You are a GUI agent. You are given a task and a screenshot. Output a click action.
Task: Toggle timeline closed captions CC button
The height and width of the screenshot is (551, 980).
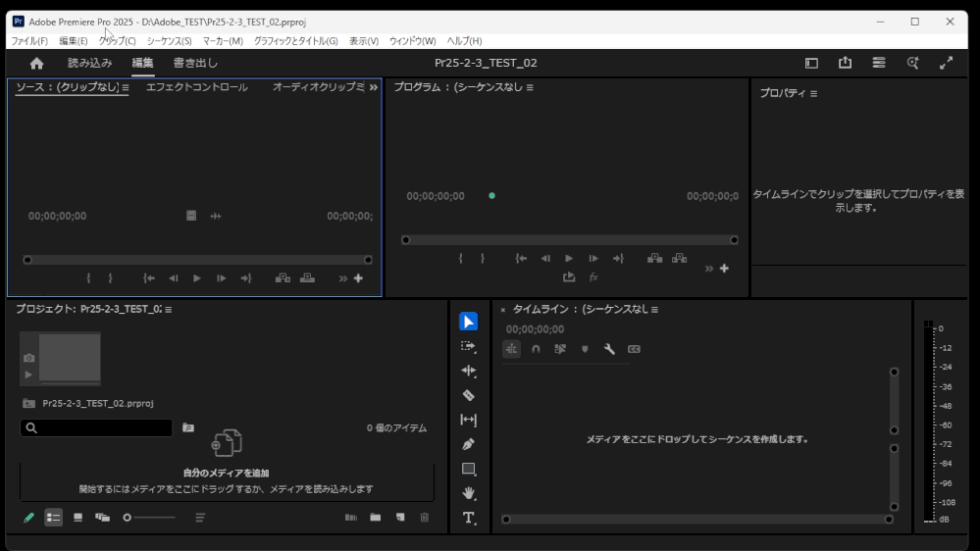pos(634,349)
